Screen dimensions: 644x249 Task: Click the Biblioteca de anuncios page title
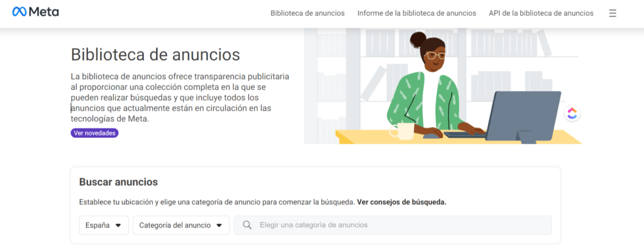[x=155, y=54]
